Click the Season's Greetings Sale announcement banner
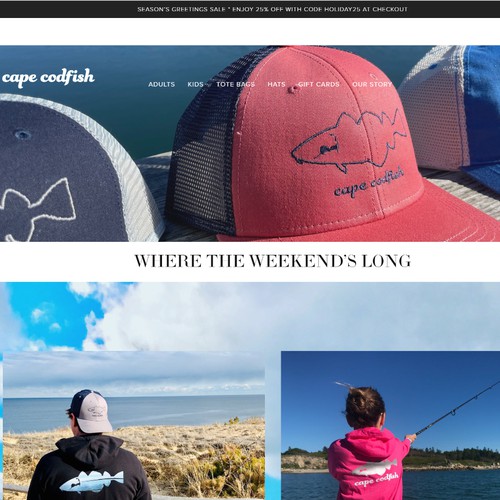 (x=250, y=9)
